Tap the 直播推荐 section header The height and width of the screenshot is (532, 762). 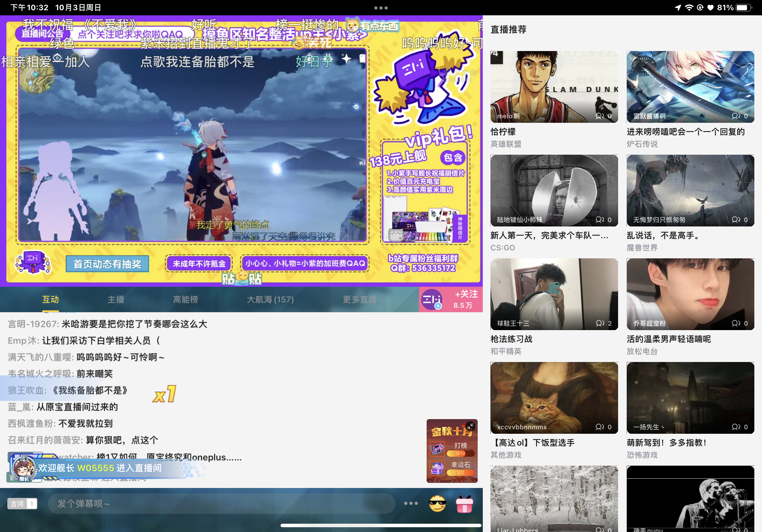[x=508, y=30]
